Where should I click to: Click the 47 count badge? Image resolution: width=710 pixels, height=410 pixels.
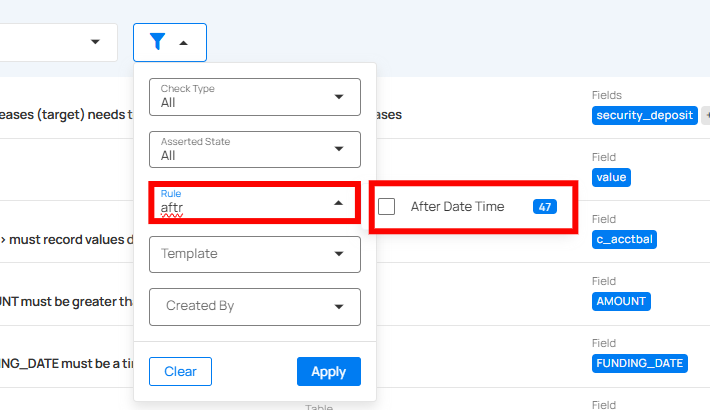click(x=544, y=207)
